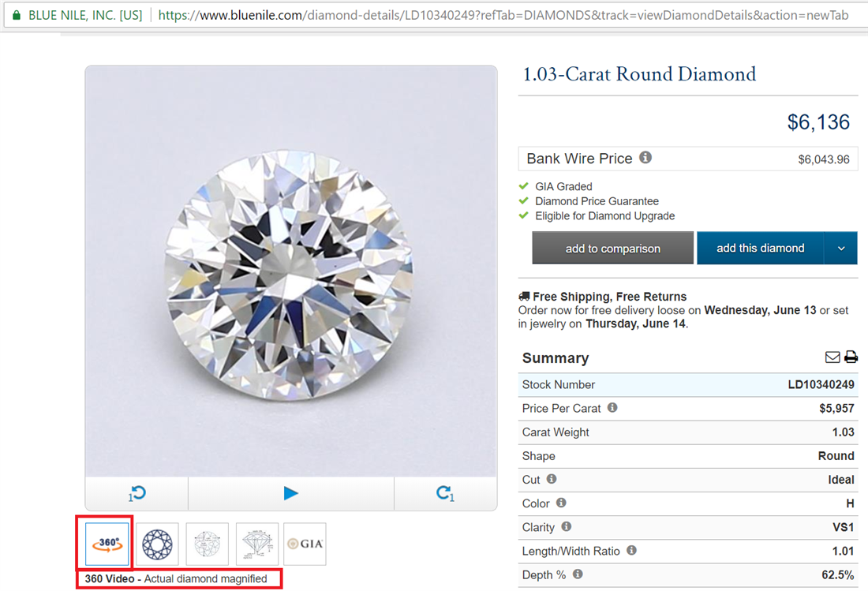
Task: Rotate the diamond view clockwise
Action: 445,492
